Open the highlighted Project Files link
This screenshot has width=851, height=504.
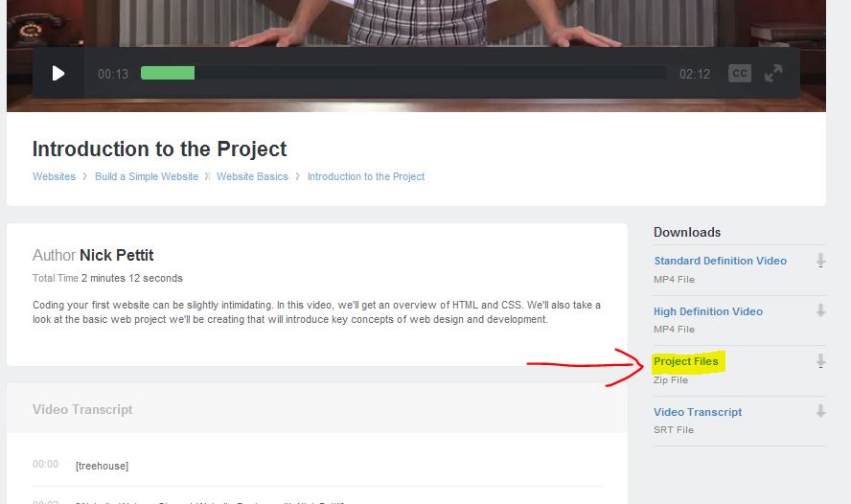(685, 361)
